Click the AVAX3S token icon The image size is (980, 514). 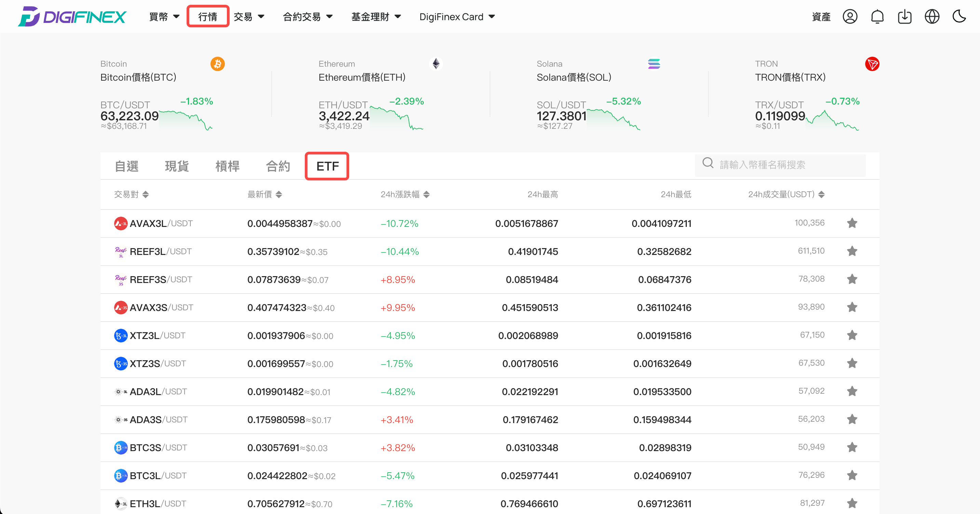point(121,308)
